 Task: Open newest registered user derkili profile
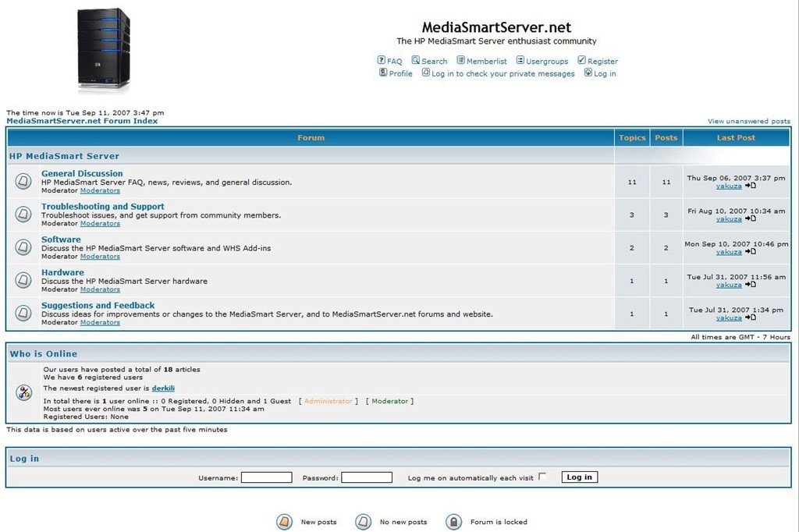pyautogui.click(x=163, y=388)
